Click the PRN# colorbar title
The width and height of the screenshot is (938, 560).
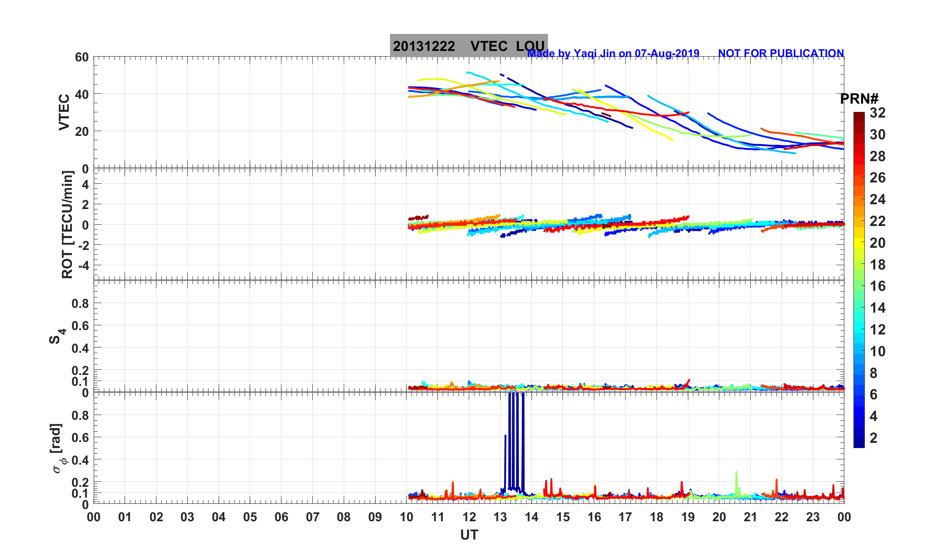(x=859, y=99)
